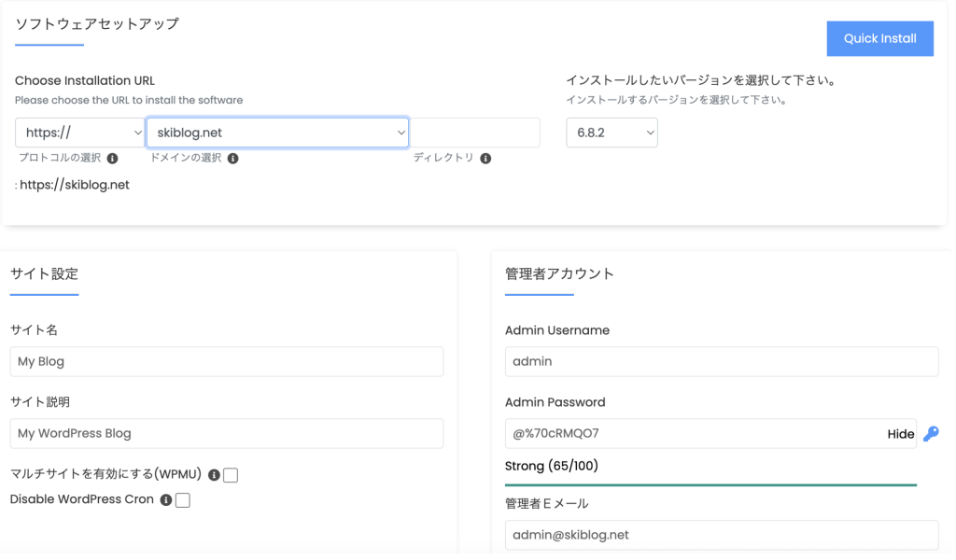Open the skiblog.net domain dropdown
The image size is (956, 560).
click(277, 133)
